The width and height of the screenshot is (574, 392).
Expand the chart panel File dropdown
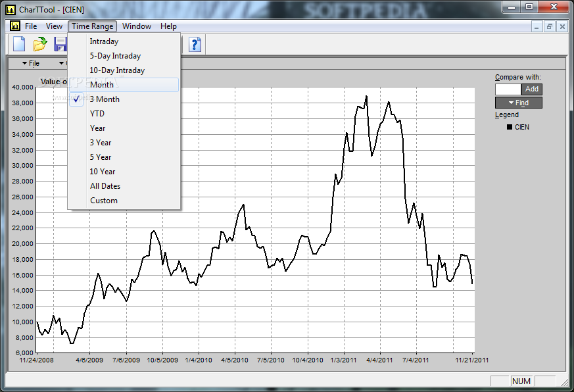point(31,63)
